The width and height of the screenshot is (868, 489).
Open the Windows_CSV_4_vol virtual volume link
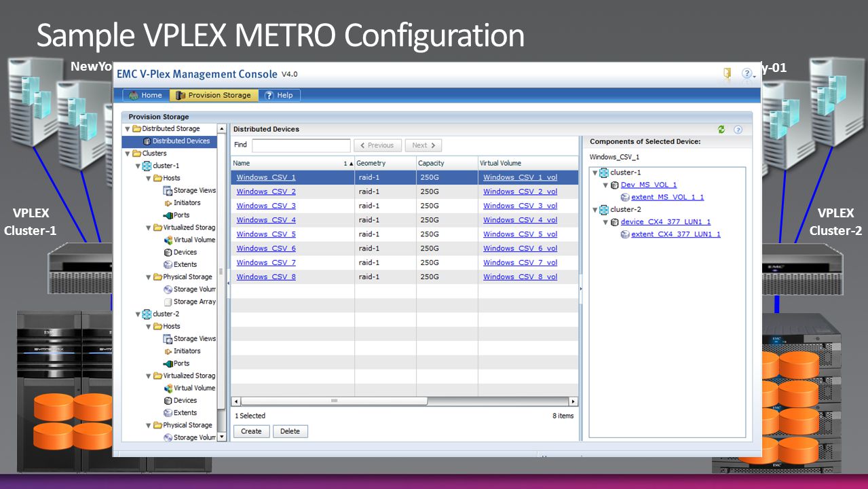point(520,220)
